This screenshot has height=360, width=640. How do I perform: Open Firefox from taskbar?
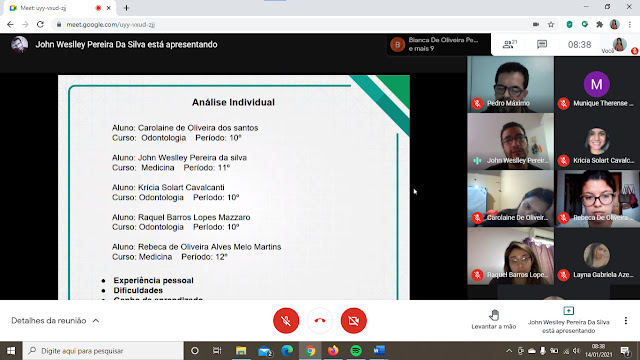[333, 351]
